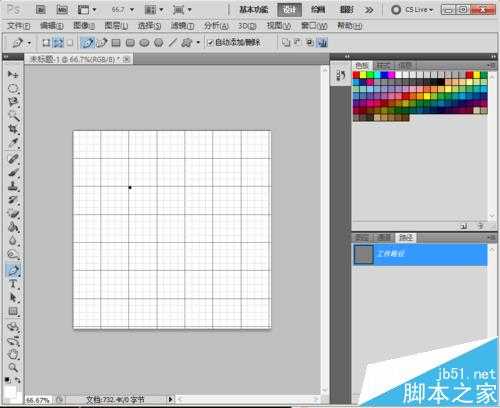Image resolution: width=500 pixels, height=408 pixels.
Task: Open the CS Live dropdown
Action: click(413, 10)
